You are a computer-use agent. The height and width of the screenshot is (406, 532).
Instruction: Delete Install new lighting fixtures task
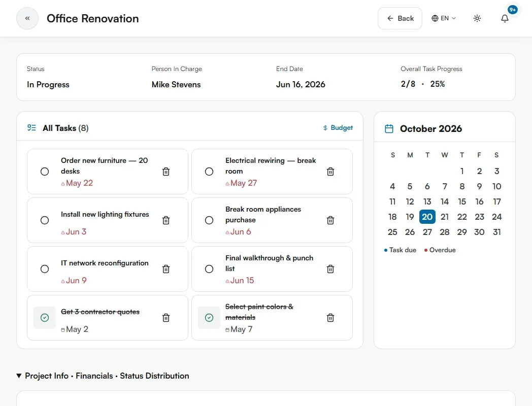tap(166, 220)
